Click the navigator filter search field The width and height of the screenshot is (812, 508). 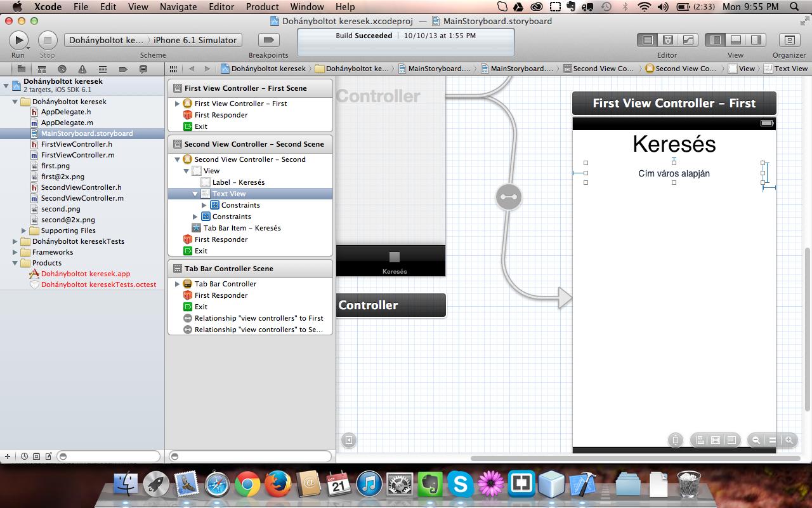click(108, 457)
